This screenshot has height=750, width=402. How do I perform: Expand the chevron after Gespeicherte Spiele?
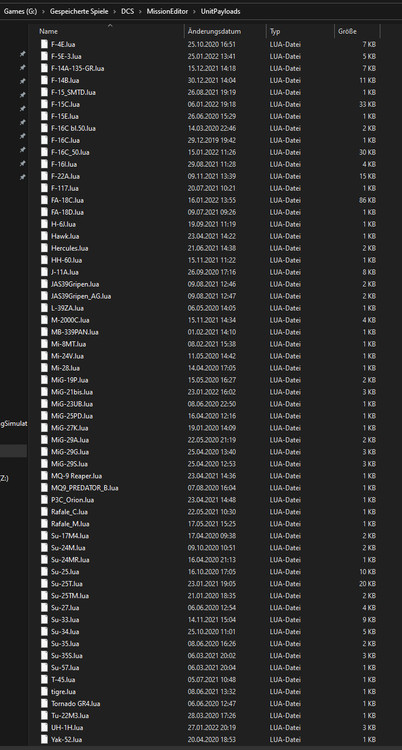115,11
